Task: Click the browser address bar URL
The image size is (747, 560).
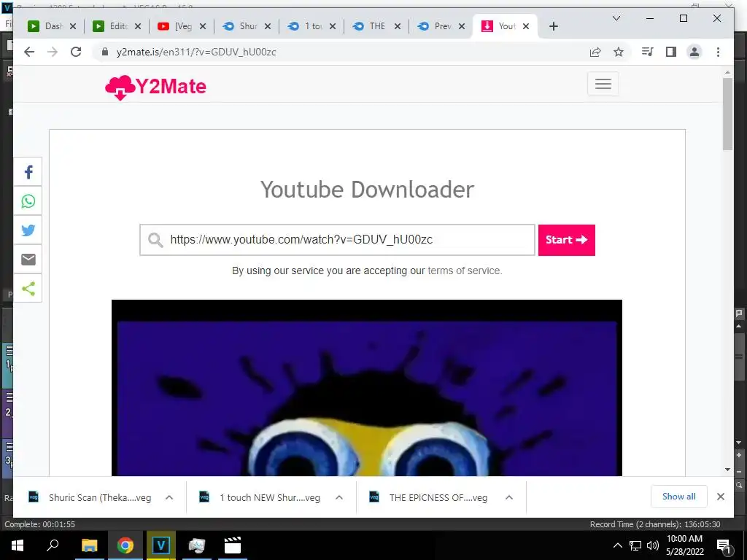Action: [196, 52]
